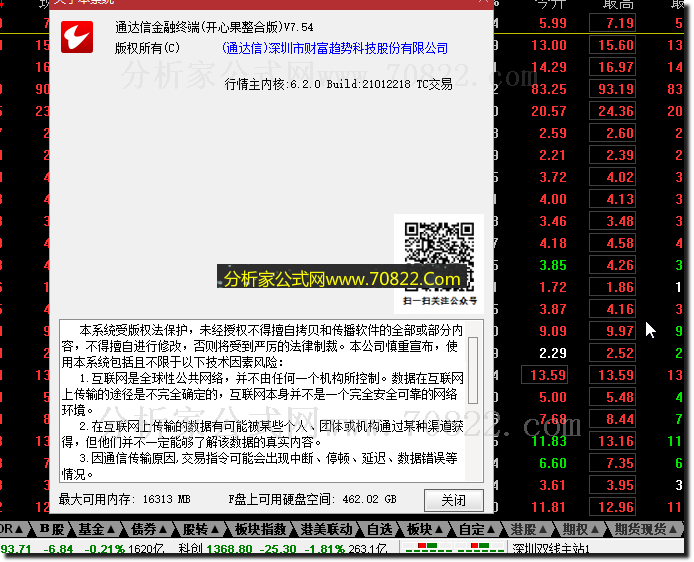
Task: Click the 科创 index label in status bar
Action: coord(191,549)
